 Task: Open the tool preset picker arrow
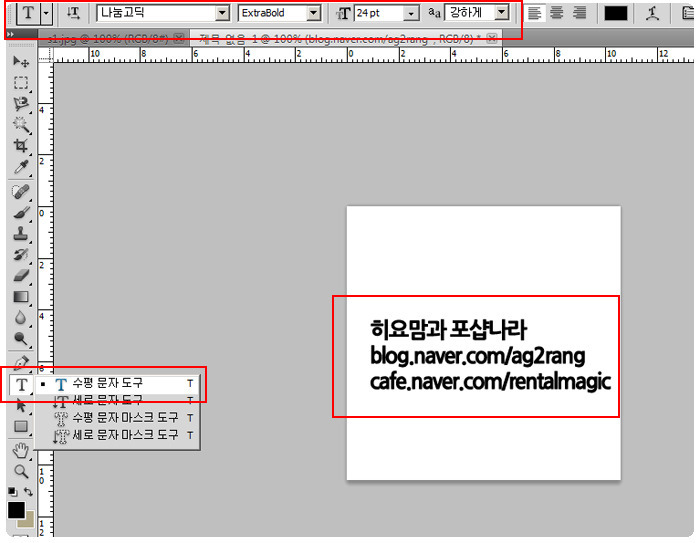click(x=46, y=13)
